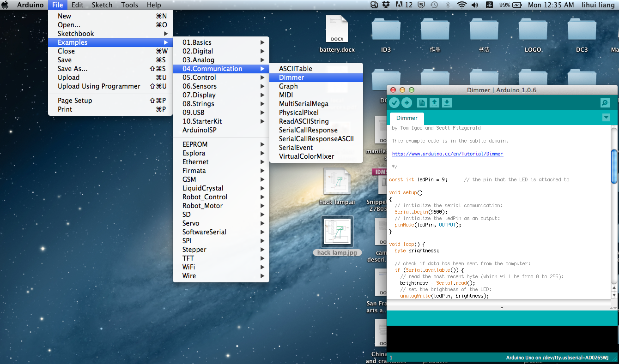Screen dimensions: 619x364
Task: Open the Edit menu
Action: [78, 5]
